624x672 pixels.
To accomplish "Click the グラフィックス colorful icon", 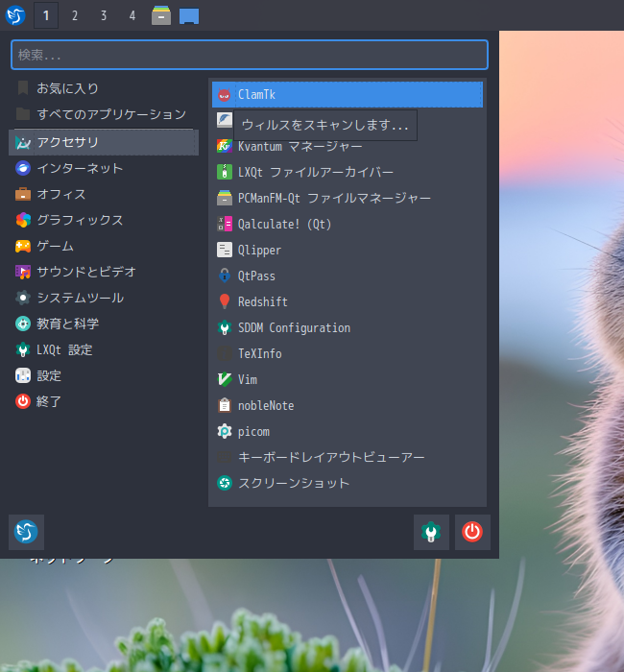I will 23,220.
